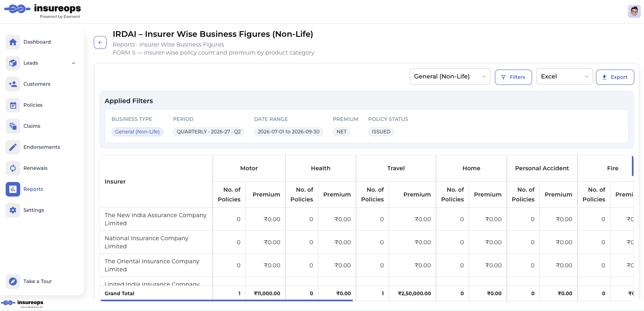
Task: Click the back arrow button
Action: (100, 42)
